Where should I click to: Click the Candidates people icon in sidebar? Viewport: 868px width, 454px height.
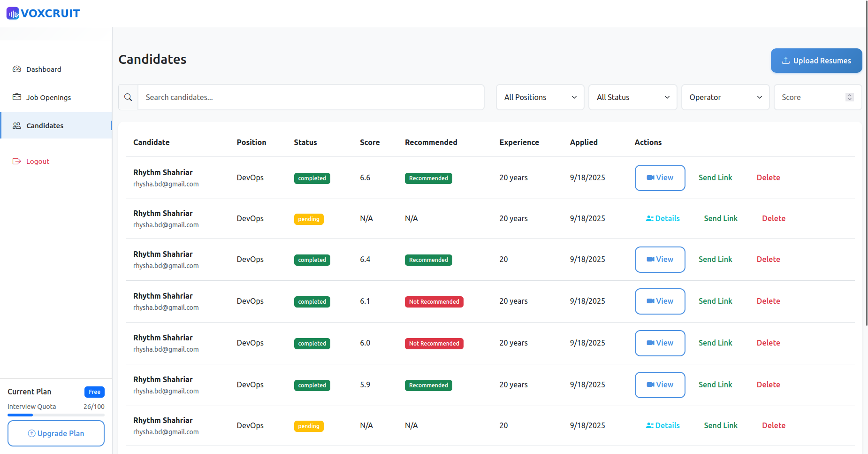[x=17, y=125]
